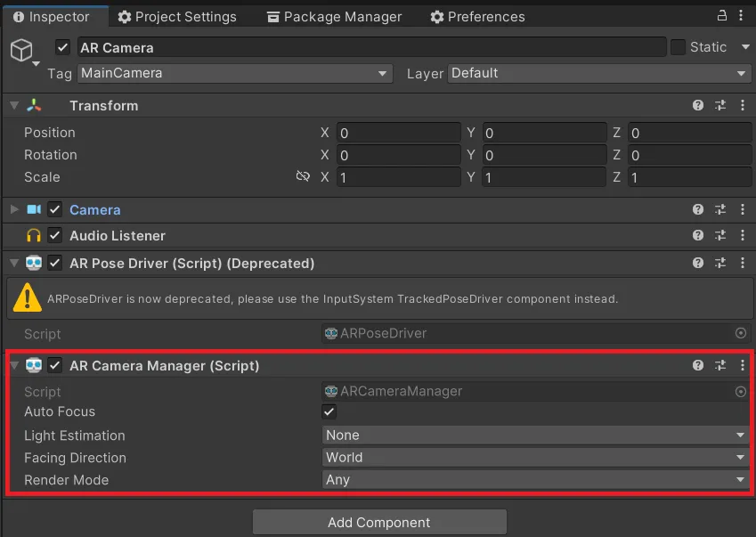Expand the Camera component foldout arrow
The height and width of the screenshot is (537, 756).
(14, 210)
